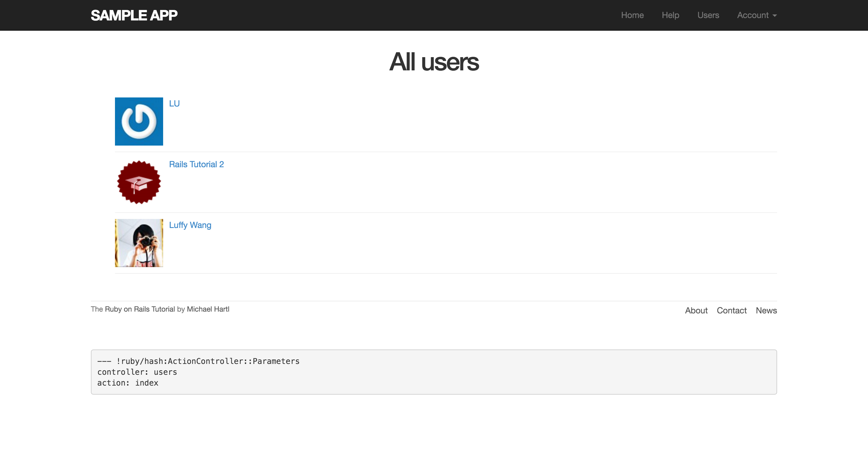Click the All users page heading
The width and height of the screenshot is (868, 468).
(x=434, y=62)
